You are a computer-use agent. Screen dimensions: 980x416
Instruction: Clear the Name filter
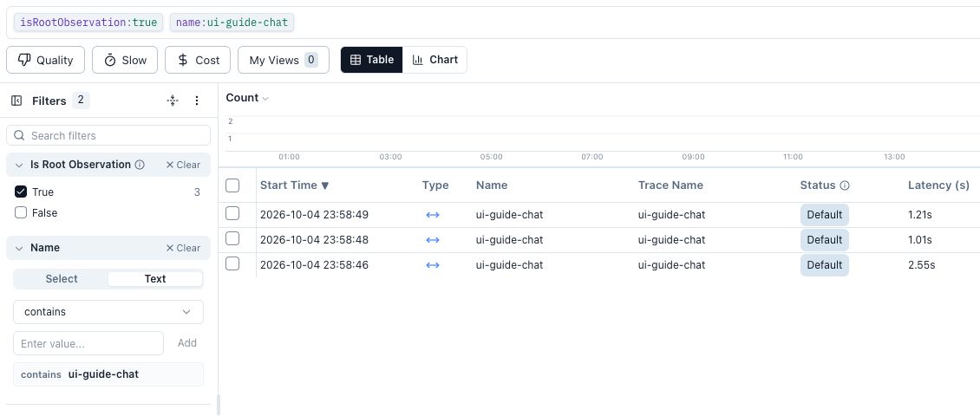point(183,248)
